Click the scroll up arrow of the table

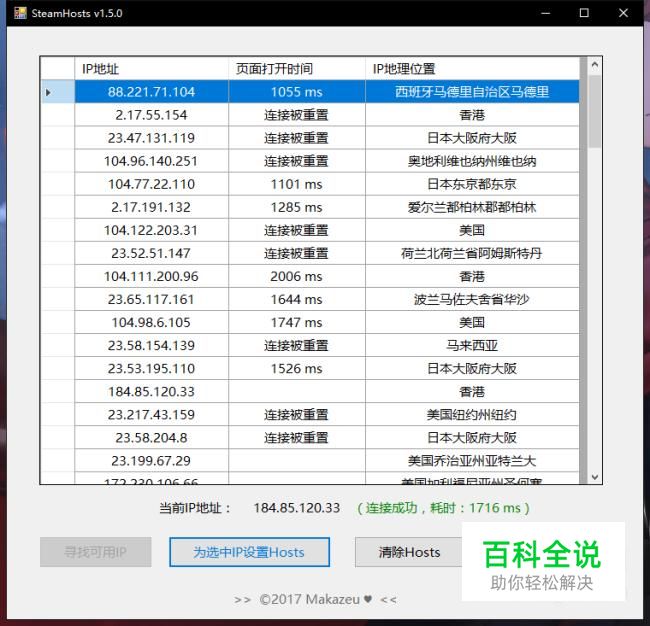[x=594, y=65]
